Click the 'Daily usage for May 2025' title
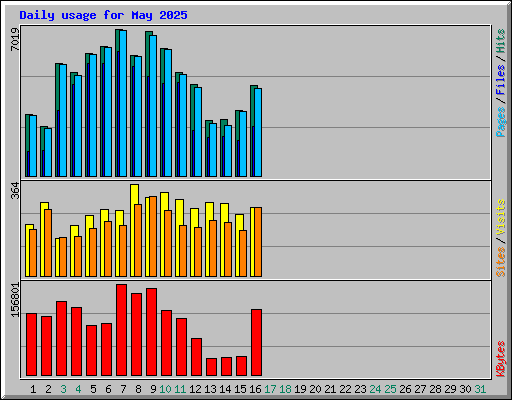The height and width of the screenshot is (400, 512). 103,15
